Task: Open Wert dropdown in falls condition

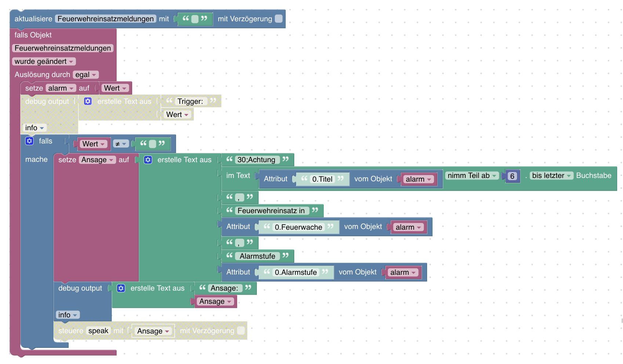Action: tap(94, 144)
